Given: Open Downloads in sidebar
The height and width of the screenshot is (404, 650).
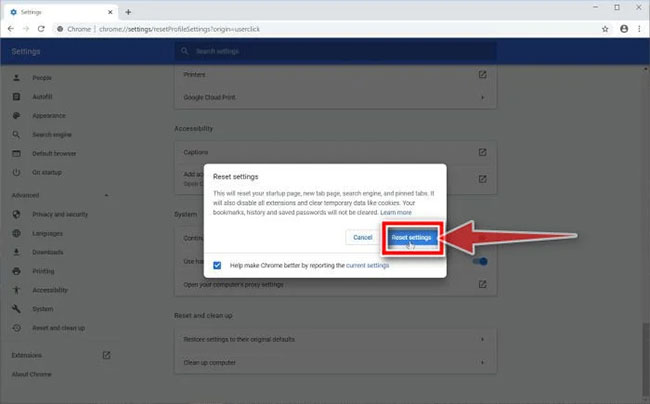Looking at the screenshot, I should tap(48, 252).
